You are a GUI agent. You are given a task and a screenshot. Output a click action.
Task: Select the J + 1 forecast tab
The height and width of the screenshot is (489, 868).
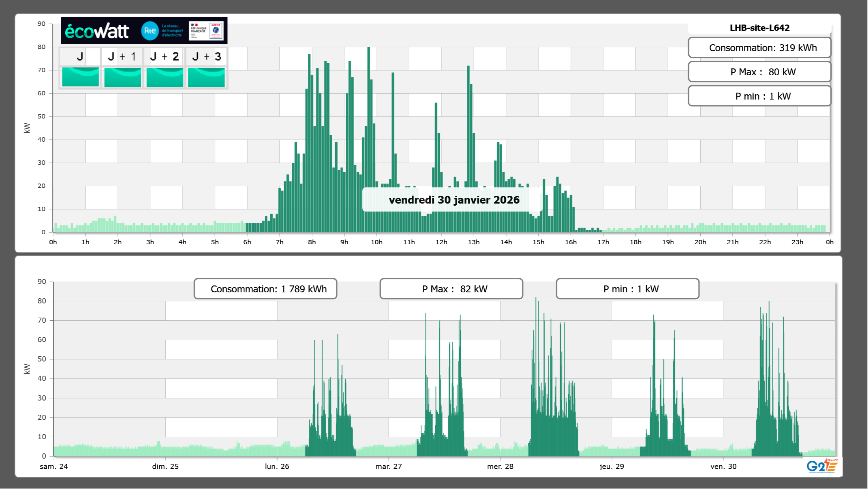point(122,56)
